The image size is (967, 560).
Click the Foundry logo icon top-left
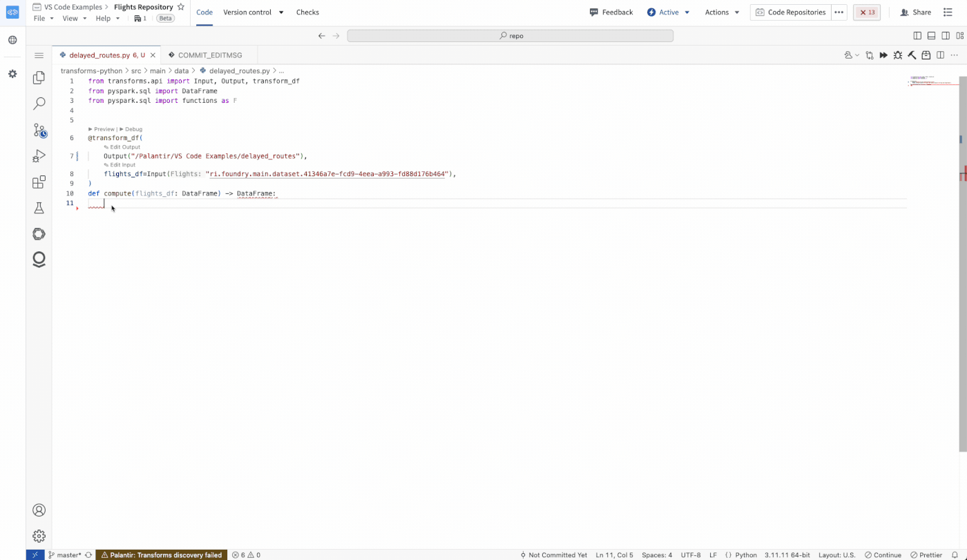pyautogui.click(x=12, y=12)
